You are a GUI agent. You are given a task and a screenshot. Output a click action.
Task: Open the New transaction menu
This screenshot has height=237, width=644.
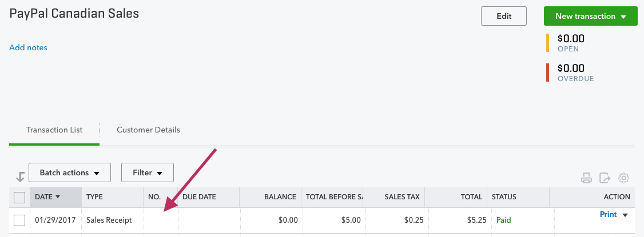click(591, 17)
